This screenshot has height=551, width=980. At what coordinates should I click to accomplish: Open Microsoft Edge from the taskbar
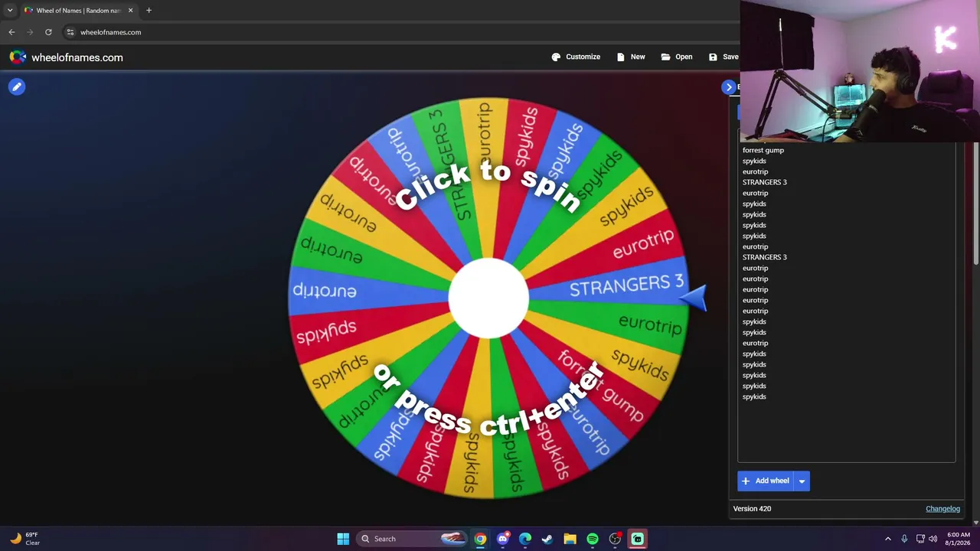coord(525,539)
